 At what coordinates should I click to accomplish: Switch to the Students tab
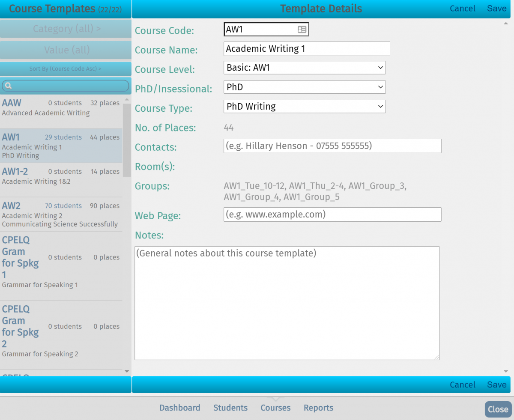pos(230,408)
